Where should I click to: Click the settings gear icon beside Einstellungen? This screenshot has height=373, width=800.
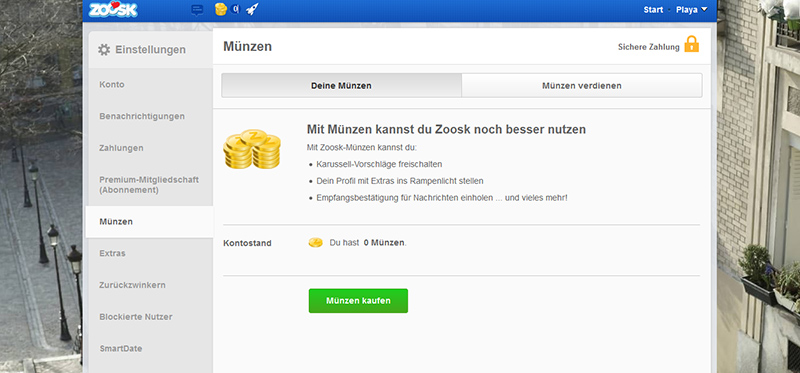[x=104, y=49]
